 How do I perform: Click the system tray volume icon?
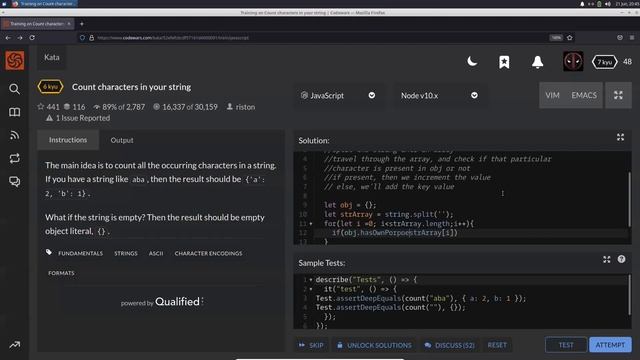(x=607, y=4)
